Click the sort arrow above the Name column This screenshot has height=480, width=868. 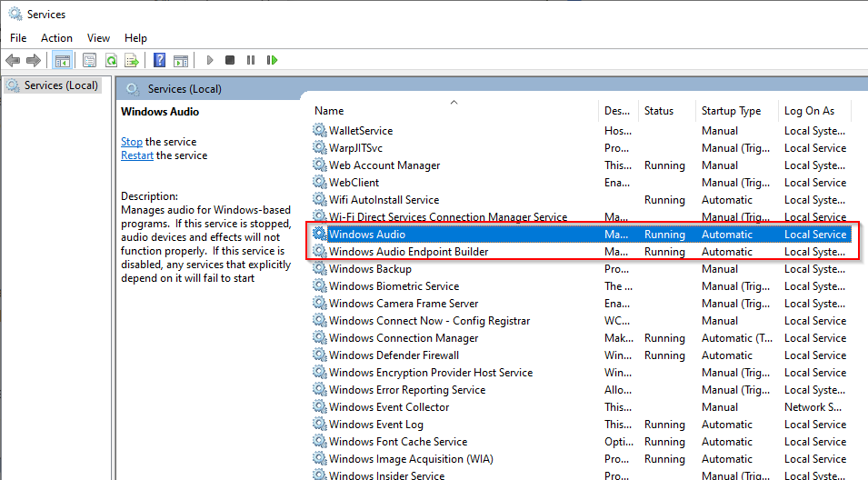(454, 102)
